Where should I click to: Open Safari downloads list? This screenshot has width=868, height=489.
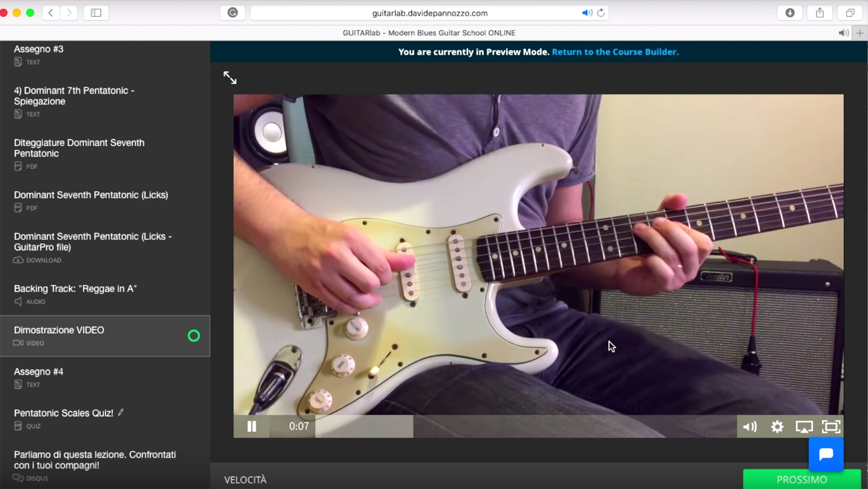pos(790,13)
